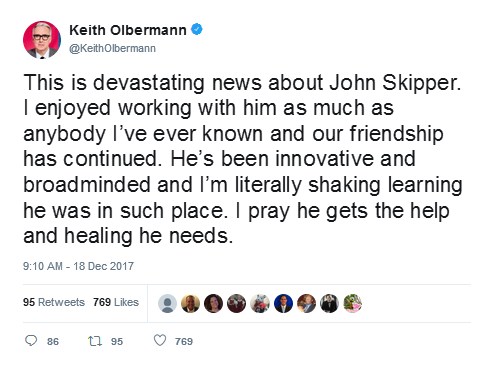
Task: Click the seventh liker avatar of older man
Action: tap(306, 303)
